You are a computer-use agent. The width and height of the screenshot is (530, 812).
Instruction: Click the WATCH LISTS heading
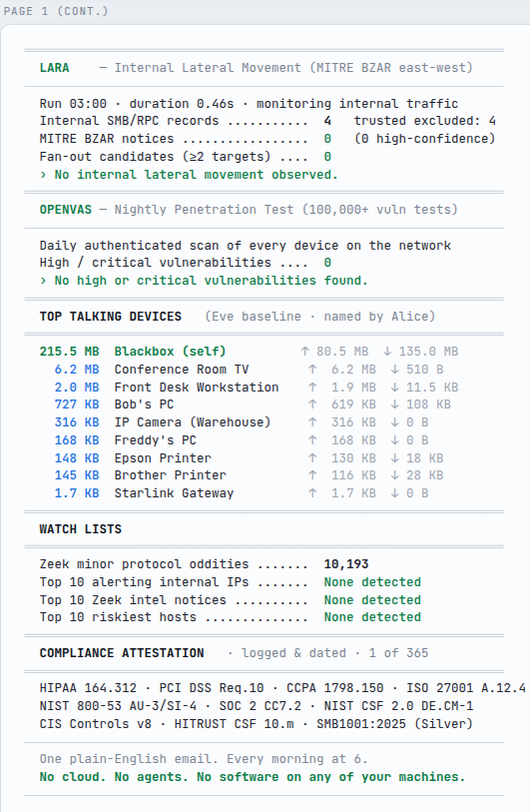point(80,529)
